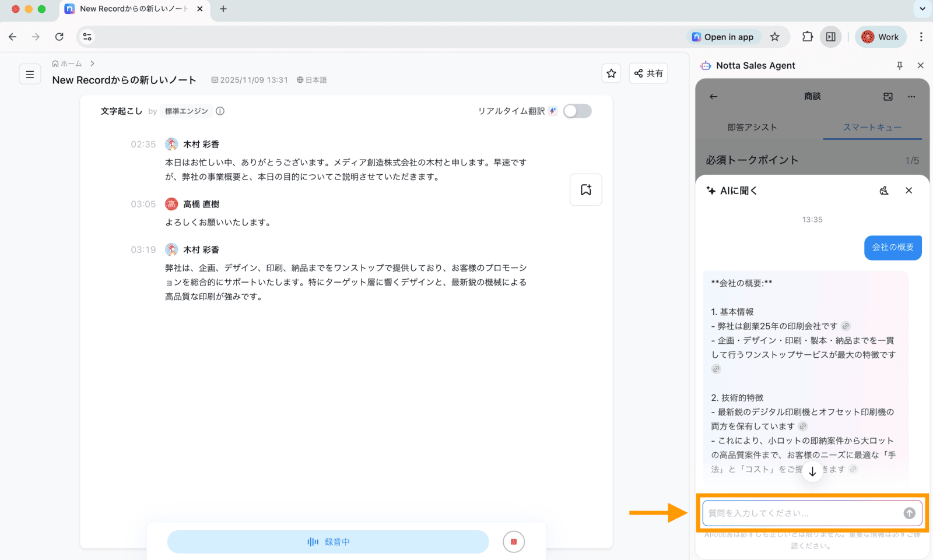Image resolution: width=933 pixels, height=560 pixels.
Task: Reload the browser page
Action: click(x=59, y=37)
